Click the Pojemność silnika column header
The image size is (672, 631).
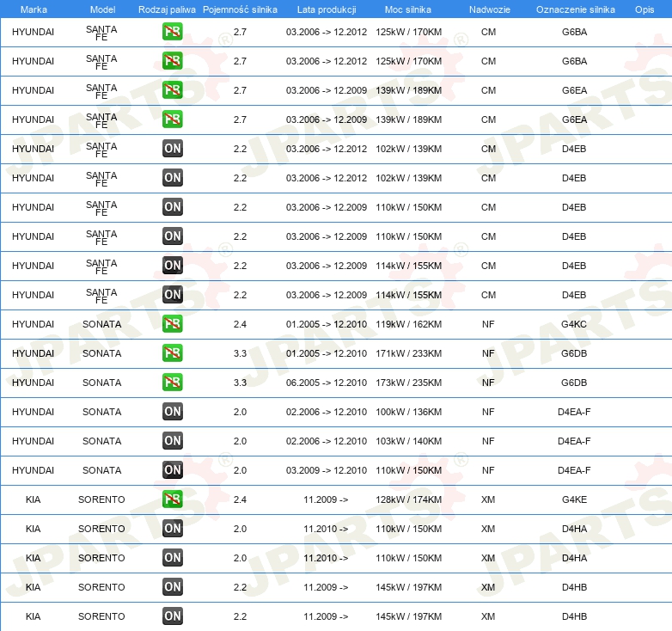click(240, 9)
